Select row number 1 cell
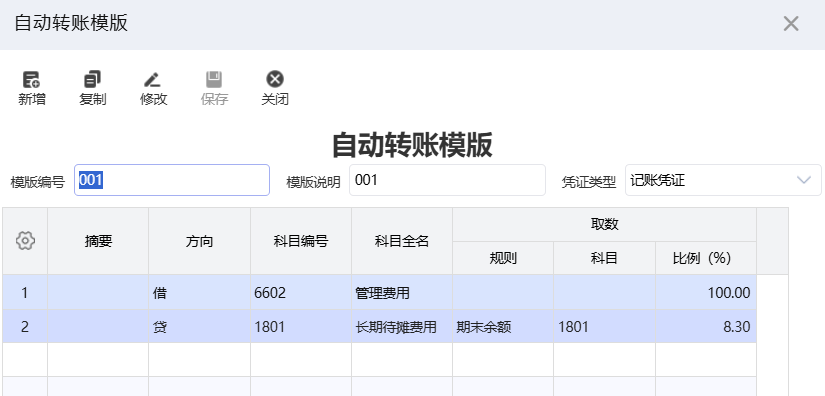Screen dimensions: 825x396 click(x=25, y=292)
